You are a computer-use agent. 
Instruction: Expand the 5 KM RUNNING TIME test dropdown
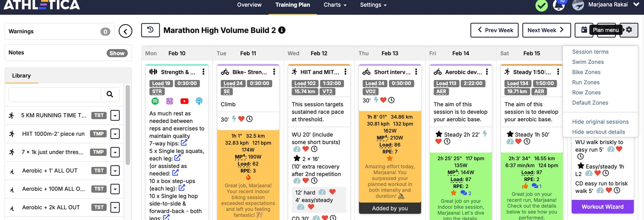click(x=115, y=116)
